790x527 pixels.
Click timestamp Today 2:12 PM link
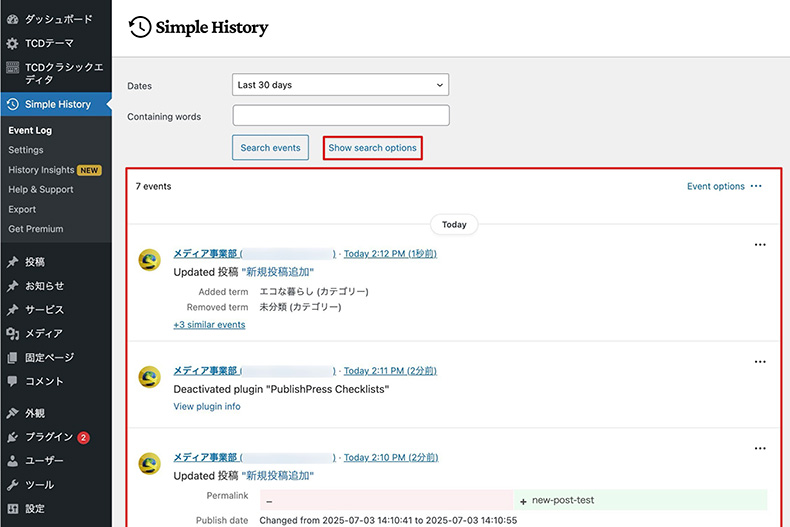click(390, 254)
